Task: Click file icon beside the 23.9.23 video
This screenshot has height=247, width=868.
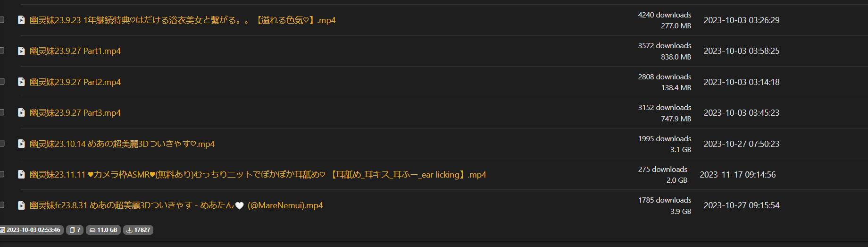Action: [21, 20]
